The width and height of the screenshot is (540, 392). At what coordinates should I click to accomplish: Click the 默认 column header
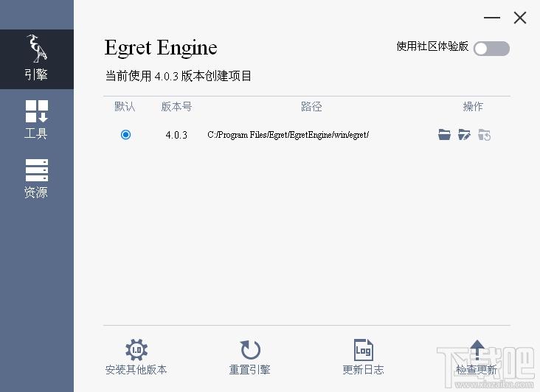point(125,107)
